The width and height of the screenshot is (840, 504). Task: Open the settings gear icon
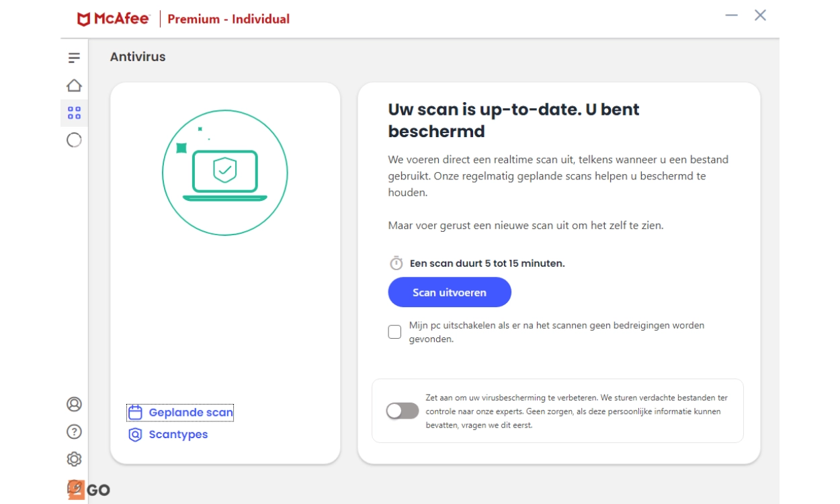pyautogui.click(x=74, y=459)
